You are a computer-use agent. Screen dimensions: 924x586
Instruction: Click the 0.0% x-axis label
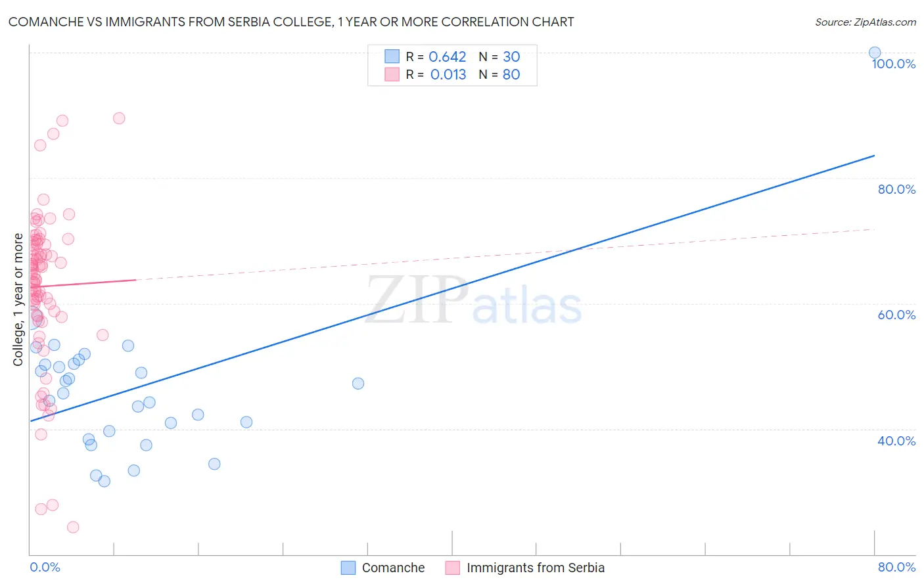tap(45, 567)
